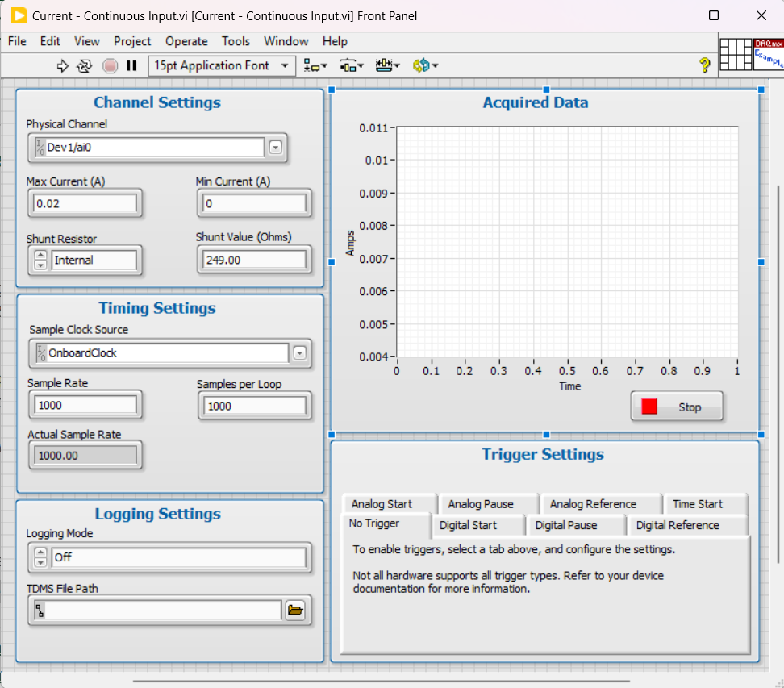Switch to the Analog Start tab

coord(389,504)
